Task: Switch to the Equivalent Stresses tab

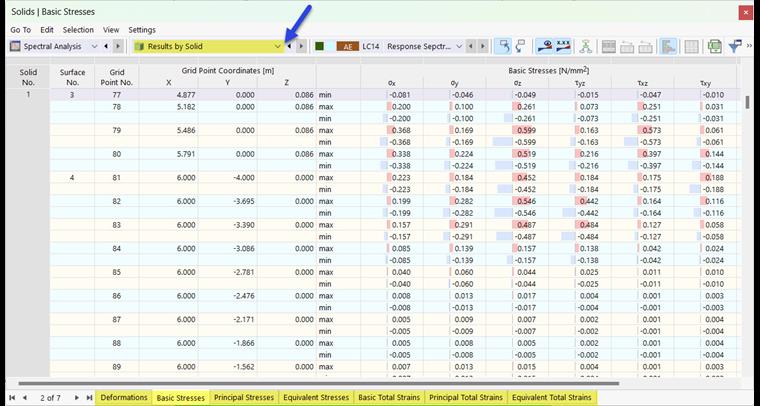Action: [x=316, y=397]
